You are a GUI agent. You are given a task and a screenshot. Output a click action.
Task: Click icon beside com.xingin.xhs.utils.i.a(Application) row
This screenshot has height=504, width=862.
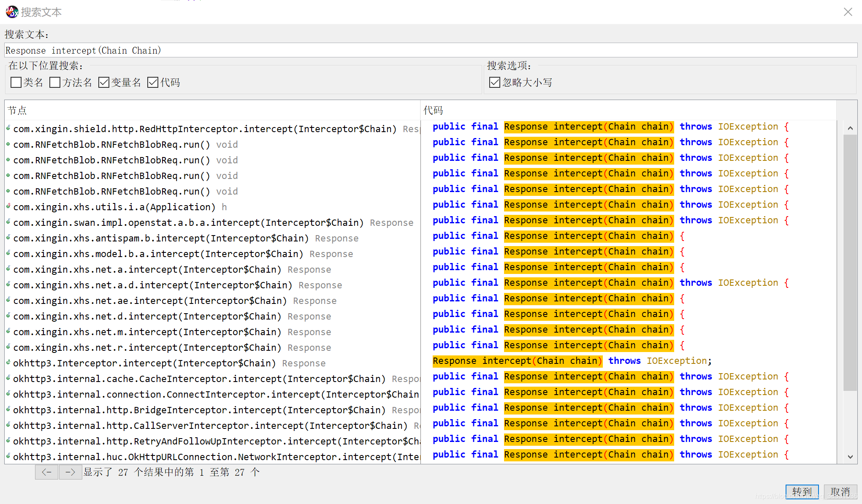click(8, 206)
